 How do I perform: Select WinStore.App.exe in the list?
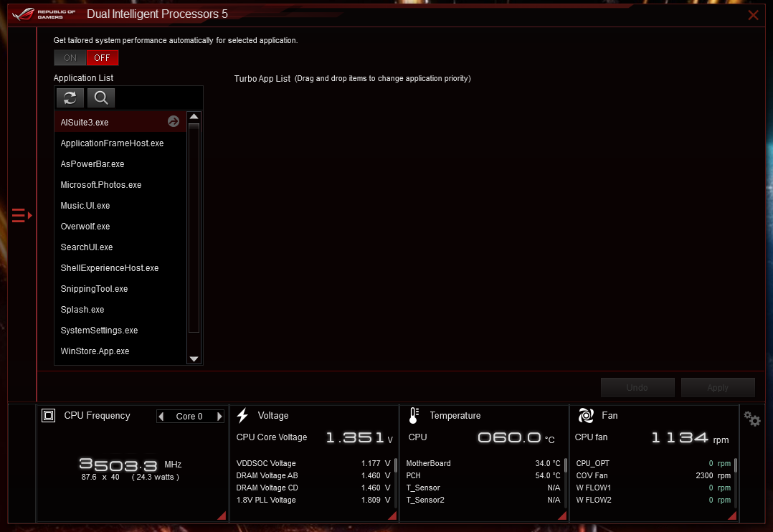[x=120, y=351]
